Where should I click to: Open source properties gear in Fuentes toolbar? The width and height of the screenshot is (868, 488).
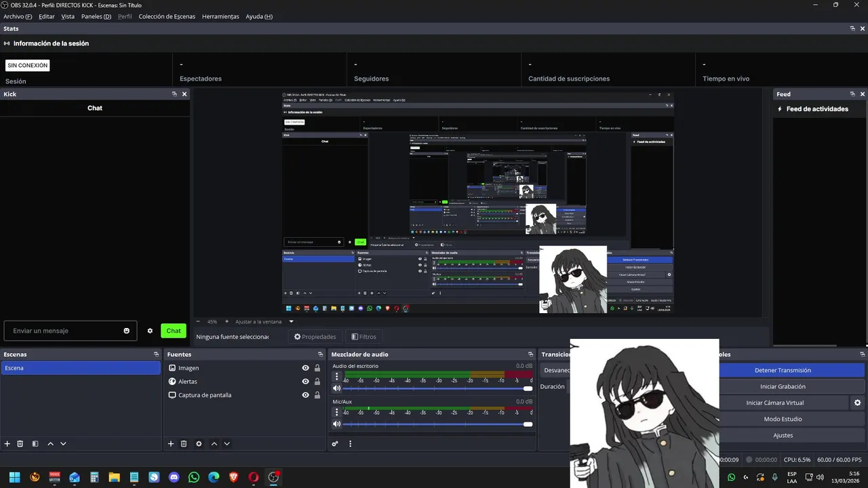pos(199,444)
